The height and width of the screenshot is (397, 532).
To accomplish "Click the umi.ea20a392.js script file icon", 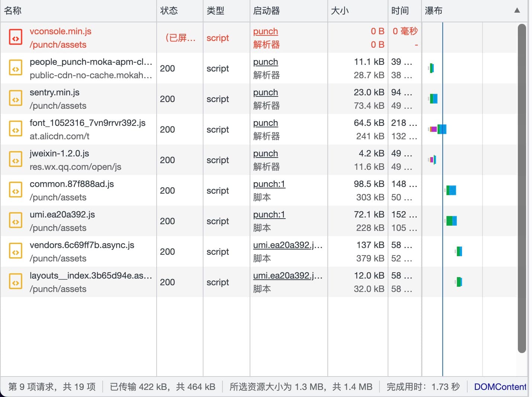I will pos(16,221).
